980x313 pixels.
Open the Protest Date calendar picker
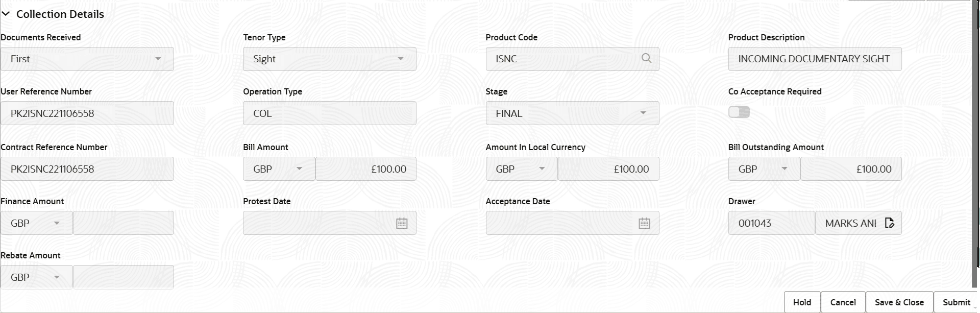(x=402, y=223)
